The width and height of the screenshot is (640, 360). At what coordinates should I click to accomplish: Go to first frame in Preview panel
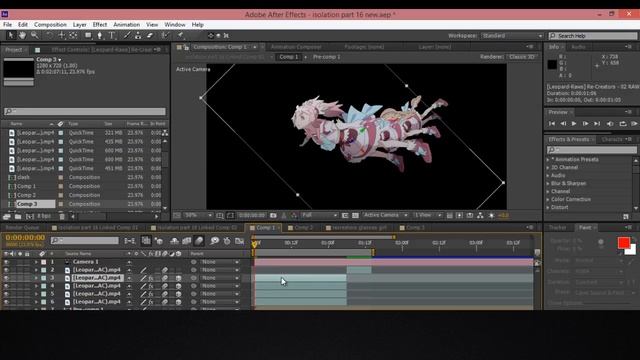click(552, 124)
